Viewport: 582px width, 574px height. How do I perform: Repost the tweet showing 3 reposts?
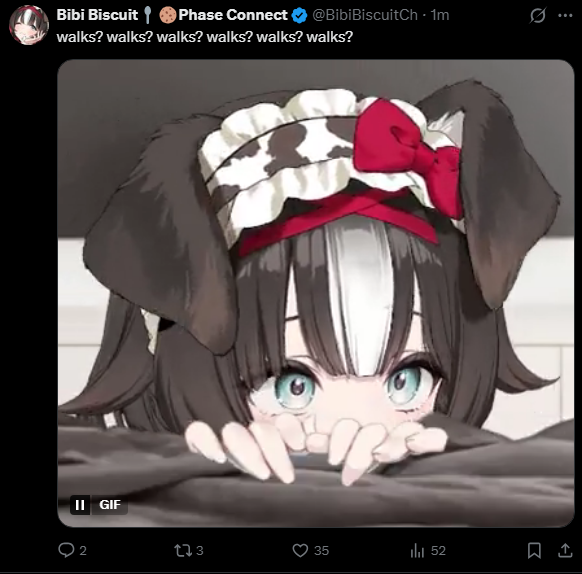183,550
